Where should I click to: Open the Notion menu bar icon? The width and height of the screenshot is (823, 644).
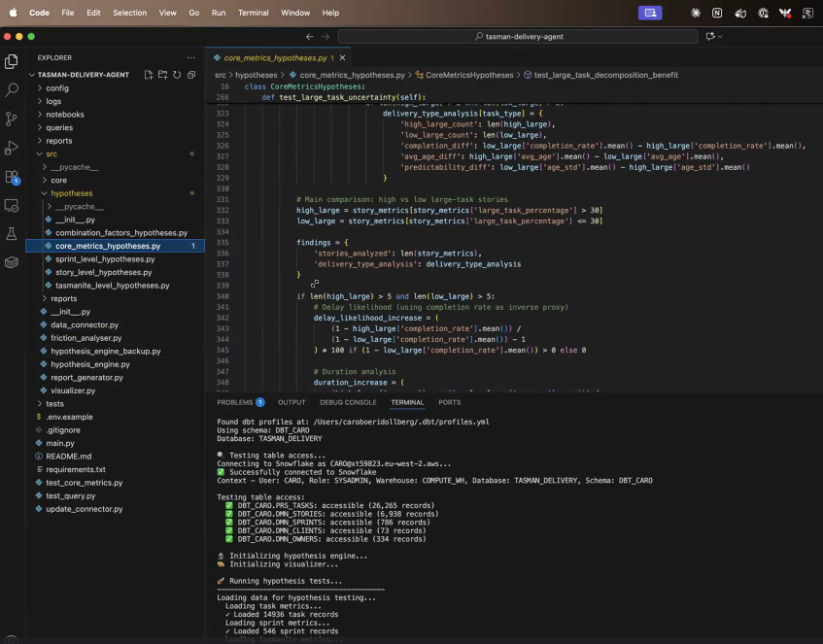717,13
